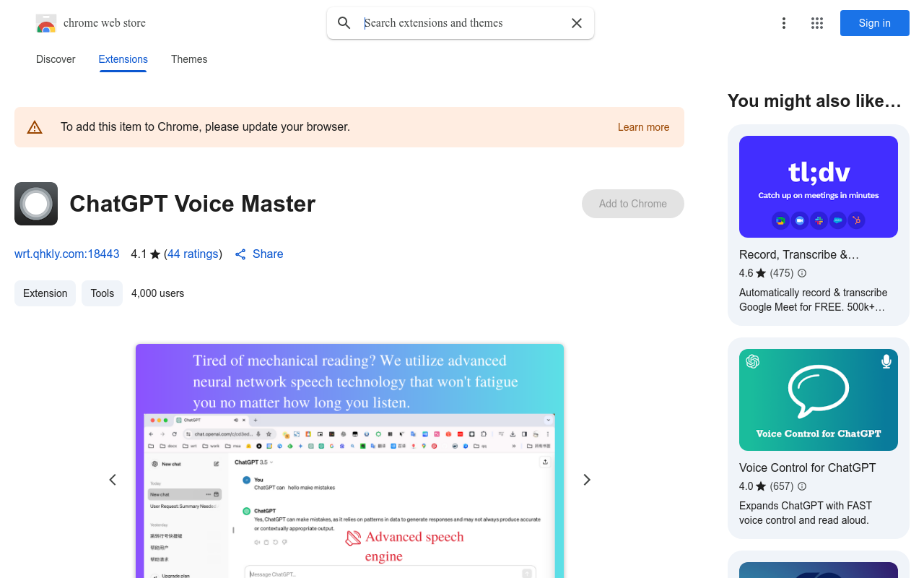The image size is (924, 578).
Task: Select the Extensions tab
Action: [x=123, y=59]
